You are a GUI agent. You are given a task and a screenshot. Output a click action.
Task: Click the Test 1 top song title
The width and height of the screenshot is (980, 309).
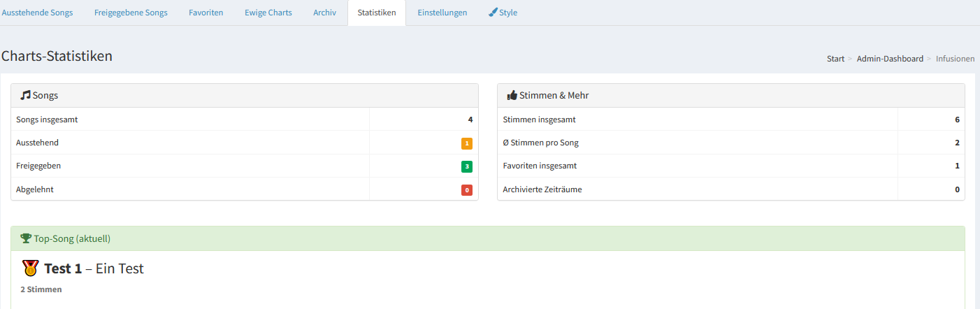(x=63, y=268)
